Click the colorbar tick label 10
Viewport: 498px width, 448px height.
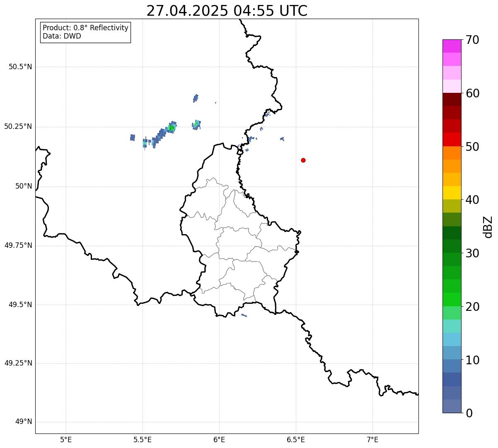click(473, 360)
